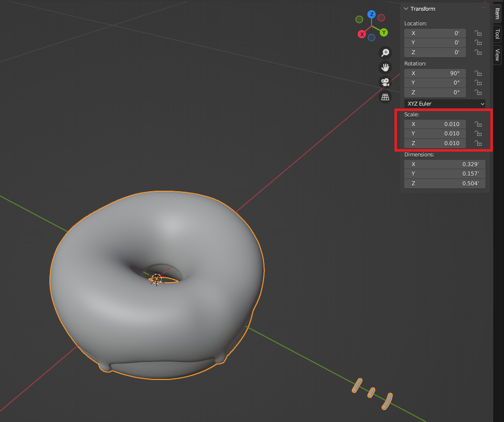Lock the Location X value
Image resolution: width=504 pixels, height=422 pixels.
pos(478,33)
